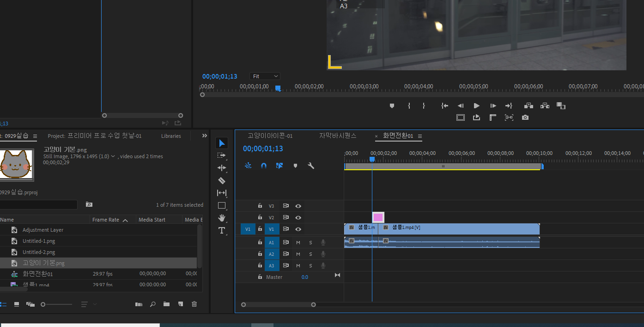
Task: Add marker in Program Monitor
Action: point(392,106)
